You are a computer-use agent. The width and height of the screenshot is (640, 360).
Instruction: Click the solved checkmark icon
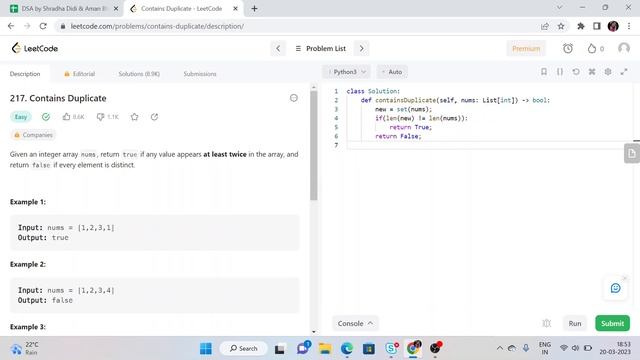pyautogui.click(x=46, y=117)
